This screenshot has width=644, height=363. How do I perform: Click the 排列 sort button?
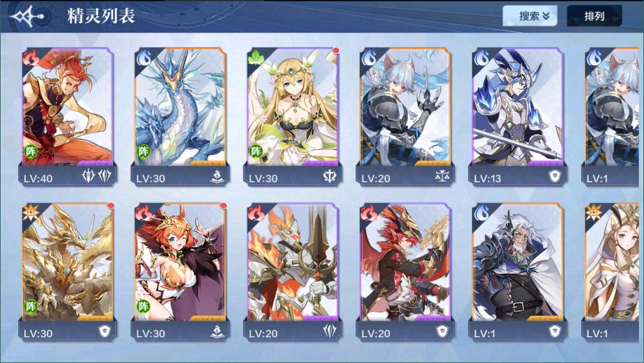(594, 16)
